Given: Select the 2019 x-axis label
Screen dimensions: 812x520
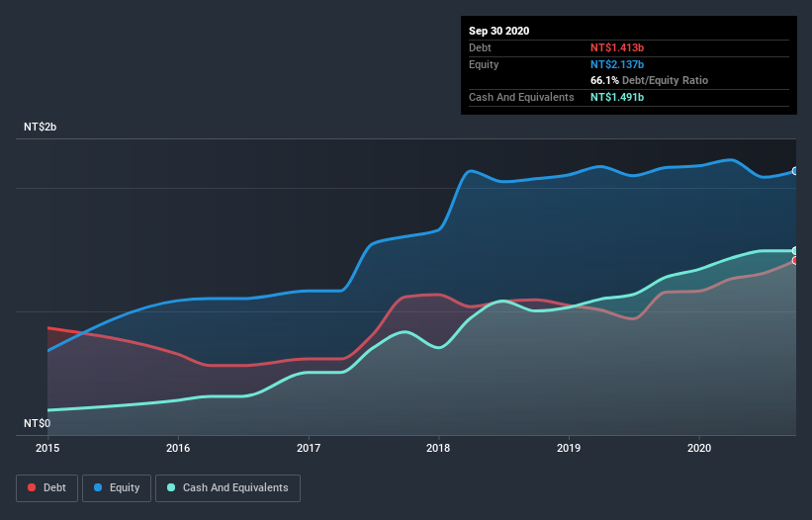Looking at the screenshot, I should (569, 448).
